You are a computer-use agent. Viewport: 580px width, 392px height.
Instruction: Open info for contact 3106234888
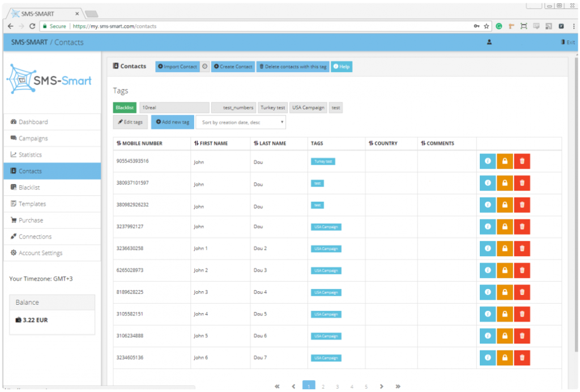488,336
